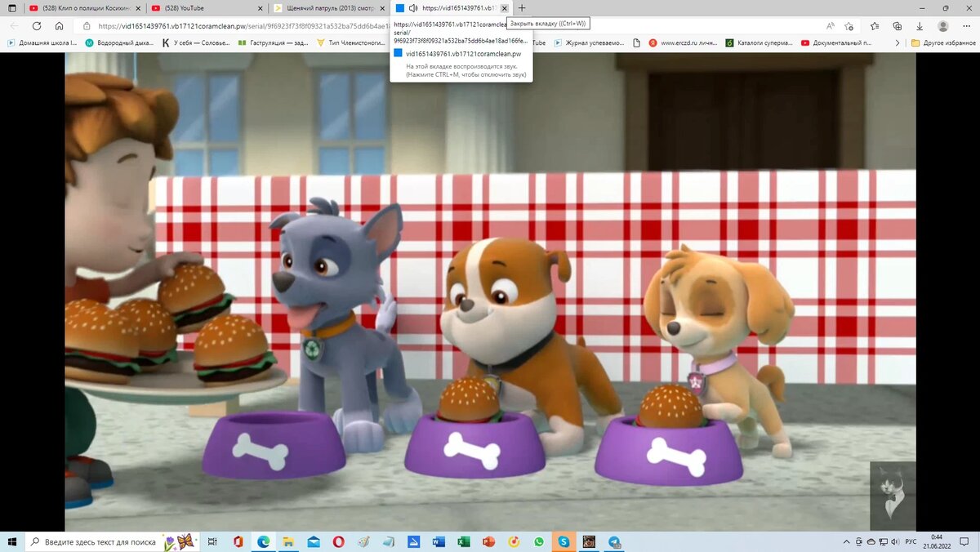980x552 pixels.
Task: Open bookmark 'Домашняя школа'
Action: (42, 42)
